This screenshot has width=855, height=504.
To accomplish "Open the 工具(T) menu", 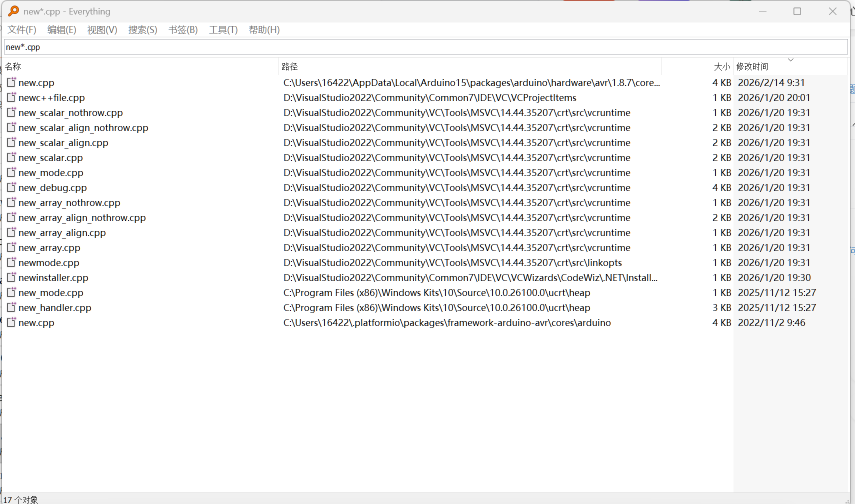I will pos(223,30).
